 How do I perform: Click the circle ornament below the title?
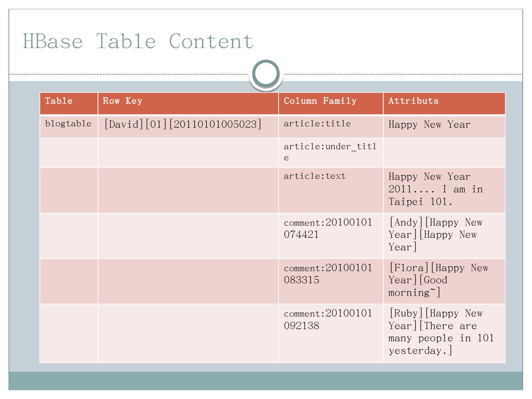[x=266, y=74]
